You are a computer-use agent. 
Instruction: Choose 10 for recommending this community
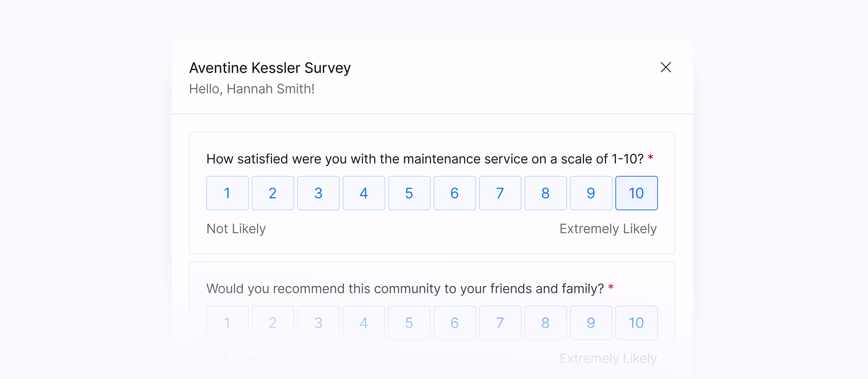point(637,323)
